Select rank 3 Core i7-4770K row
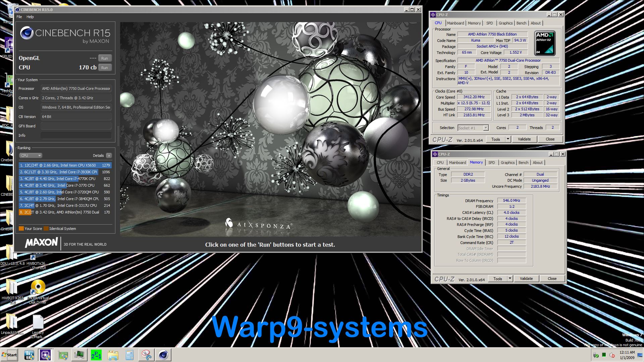The width and height of the screenshot is (644, 362). pos(65,179)
